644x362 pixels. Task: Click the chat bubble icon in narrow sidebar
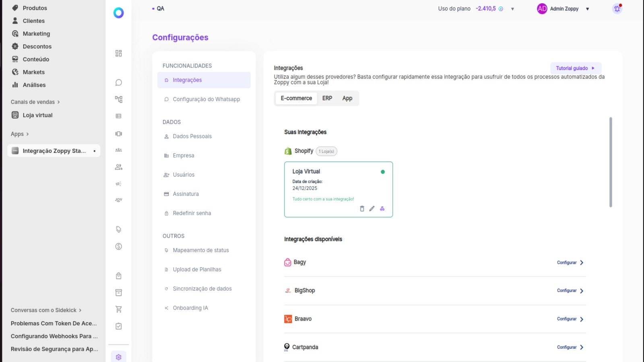[118, 82]
